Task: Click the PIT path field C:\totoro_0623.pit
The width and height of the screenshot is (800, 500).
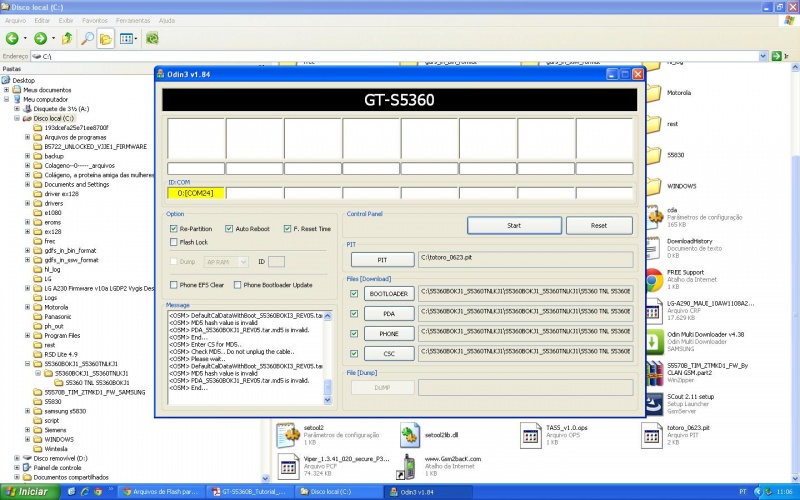Action: pos(526,260)
